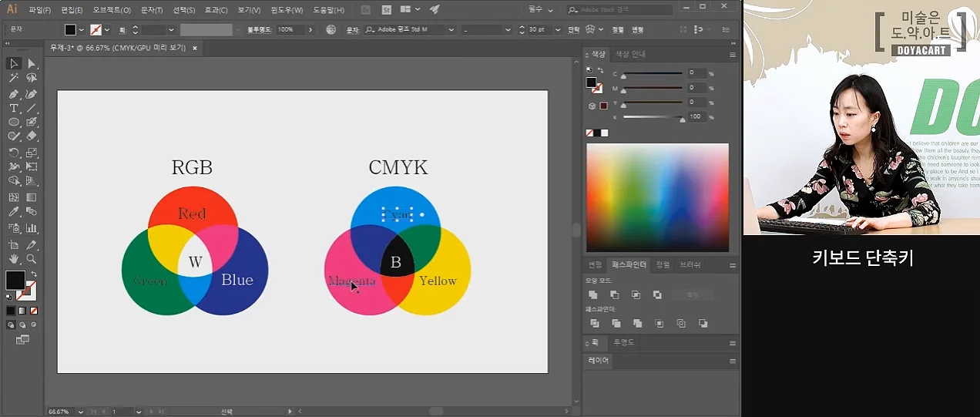Select the Gradient tool

pos(32,197)
